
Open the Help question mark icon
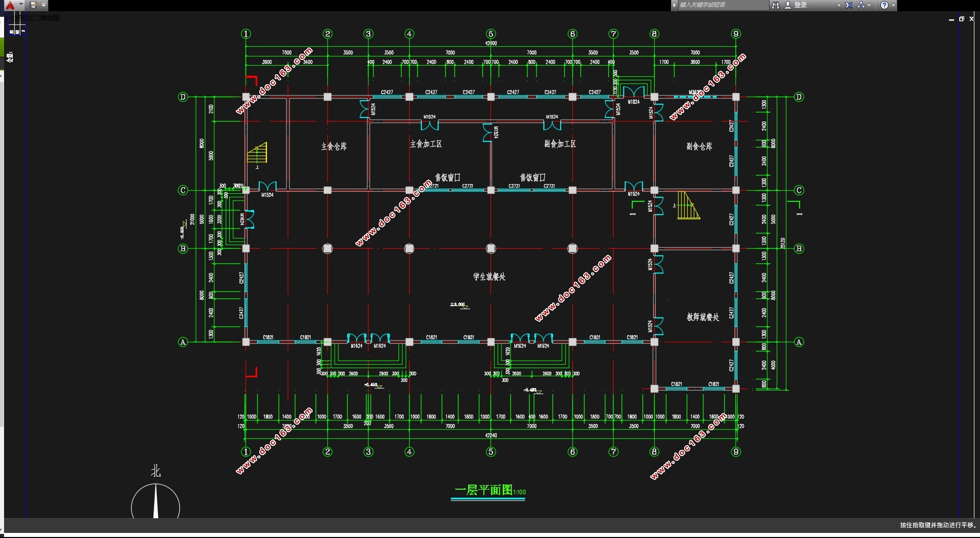point(884,5)
